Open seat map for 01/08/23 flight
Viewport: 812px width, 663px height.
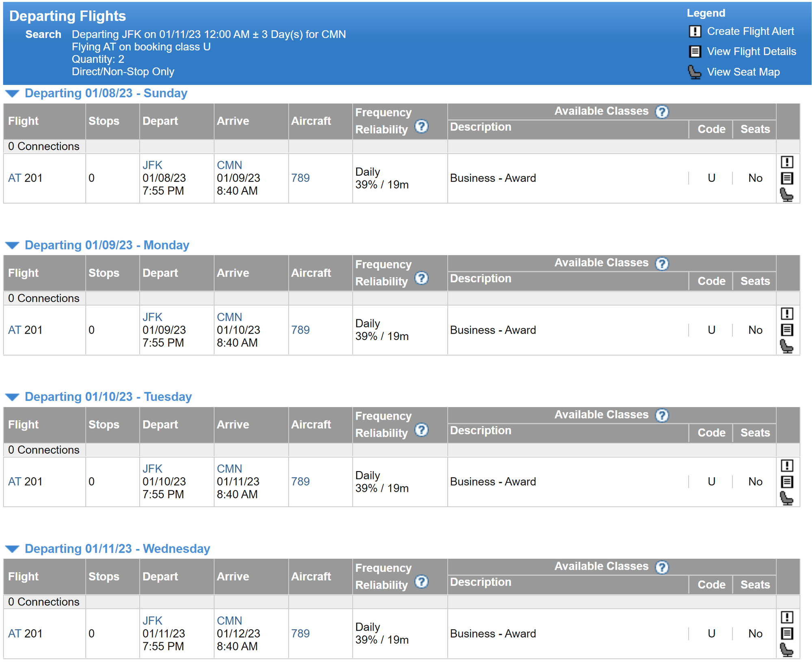787,195
